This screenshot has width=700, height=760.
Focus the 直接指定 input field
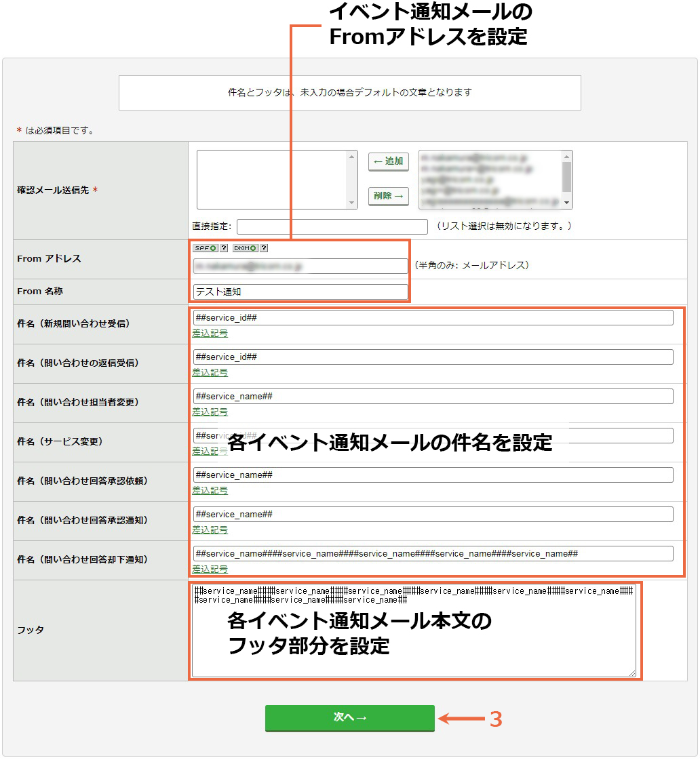[332, 226]
